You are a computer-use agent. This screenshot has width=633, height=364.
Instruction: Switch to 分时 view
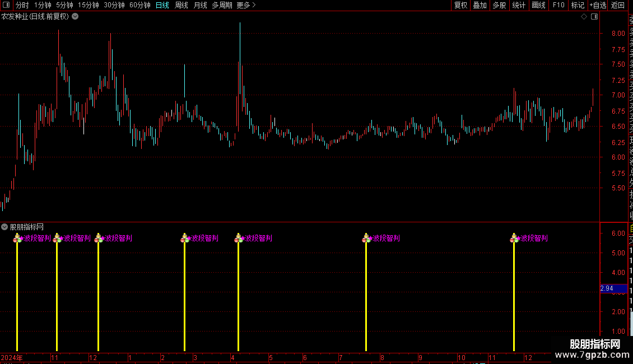(x=22, y=5)
